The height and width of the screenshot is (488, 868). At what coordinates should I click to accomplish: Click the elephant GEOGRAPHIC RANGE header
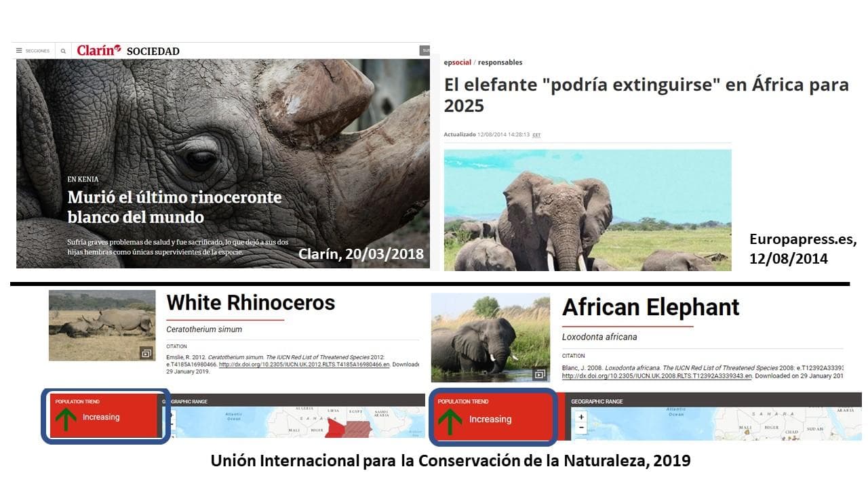coord(597,401)
